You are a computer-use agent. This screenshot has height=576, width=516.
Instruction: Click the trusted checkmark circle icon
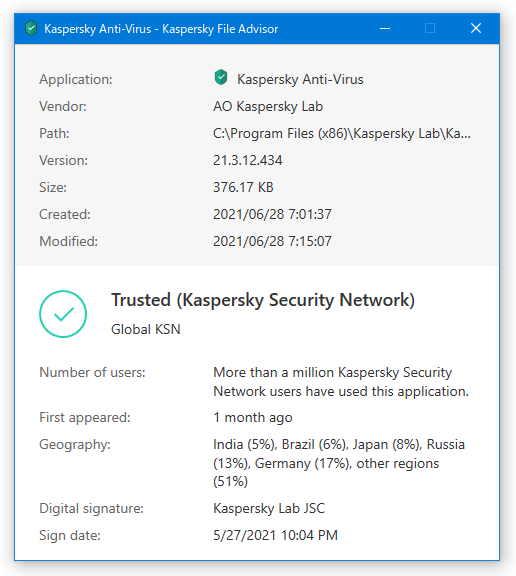[63, 314]
